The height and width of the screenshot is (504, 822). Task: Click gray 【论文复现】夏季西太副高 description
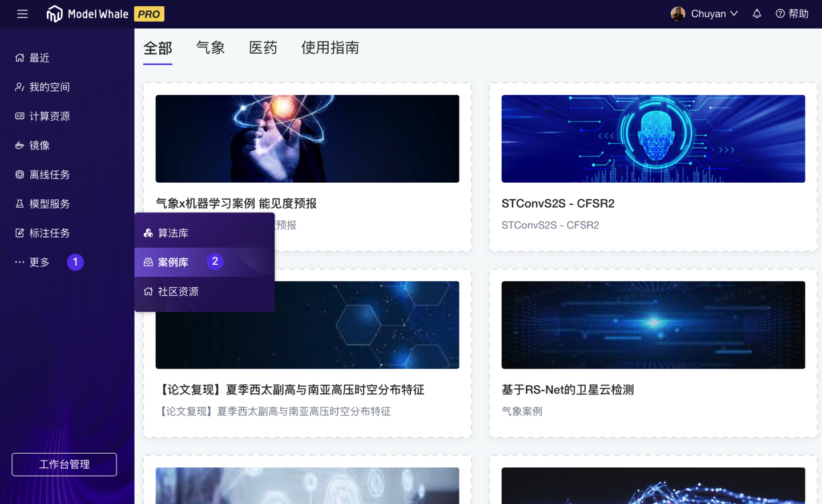click(x=273, y=411)
